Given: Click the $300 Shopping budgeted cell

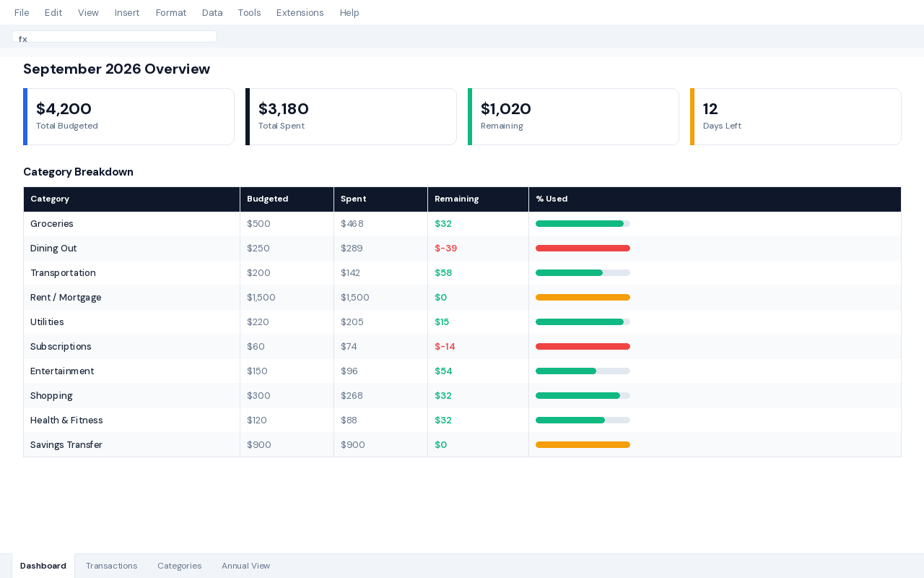Looking at the screenshot, I should coord(287,396).
